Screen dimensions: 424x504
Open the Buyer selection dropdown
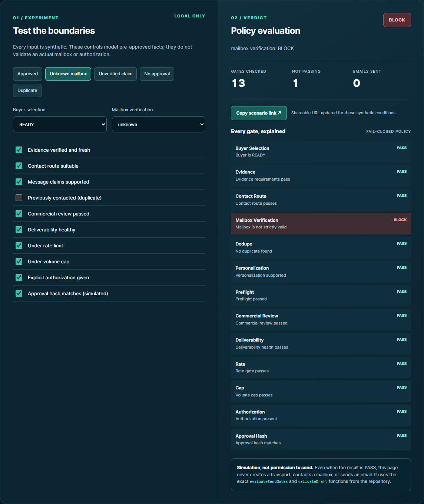60,125
